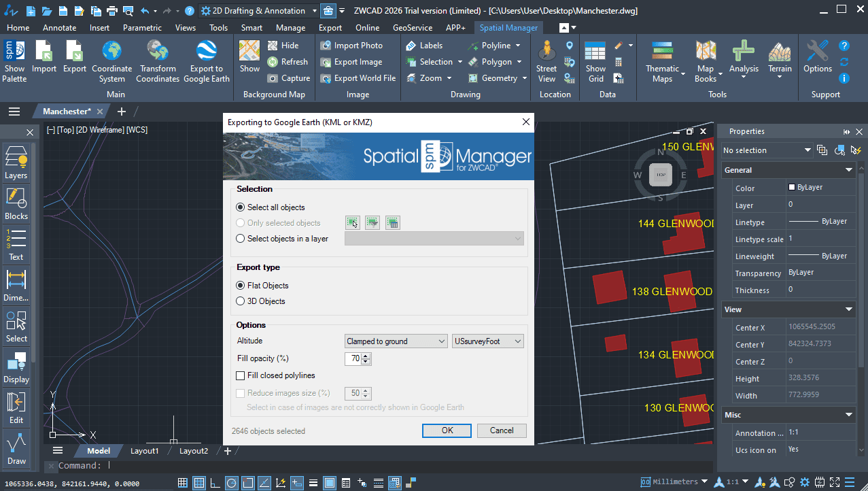Select the Flat Objects export type
The height and width of the screenshot is (491, 868).
(x=241, y=286)
